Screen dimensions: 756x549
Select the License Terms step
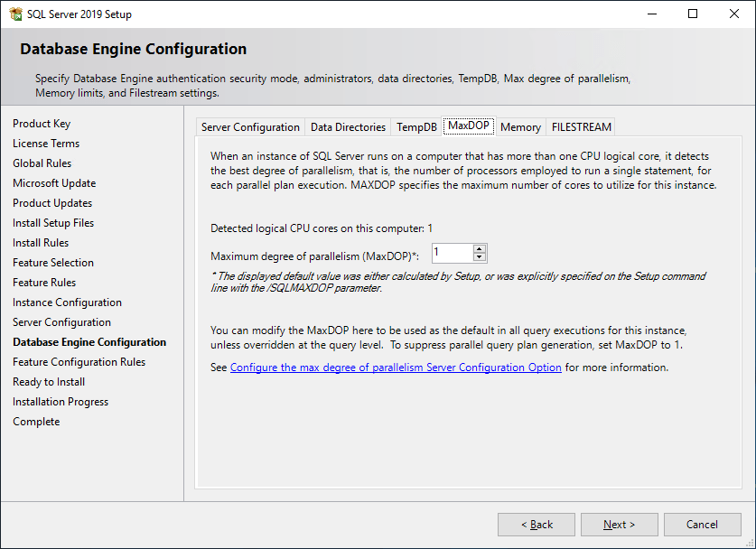coord(46,144)
